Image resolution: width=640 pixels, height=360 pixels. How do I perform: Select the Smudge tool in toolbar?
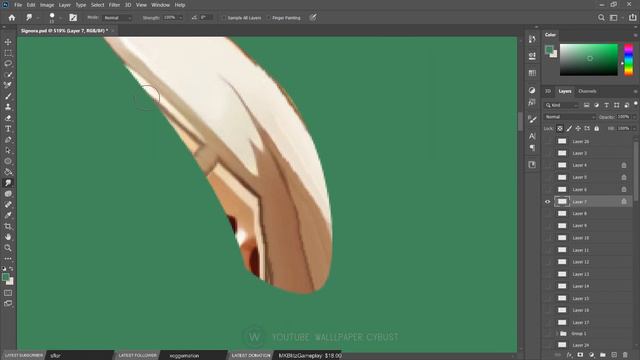coord(8,183)
